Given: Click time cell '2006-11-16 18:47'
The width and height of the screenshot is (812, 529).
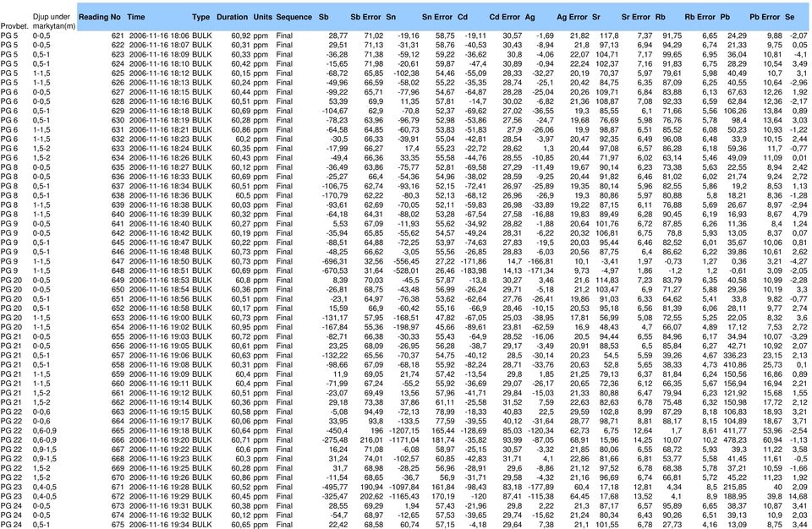Looking at the screenshot, I should coord(159,243).
